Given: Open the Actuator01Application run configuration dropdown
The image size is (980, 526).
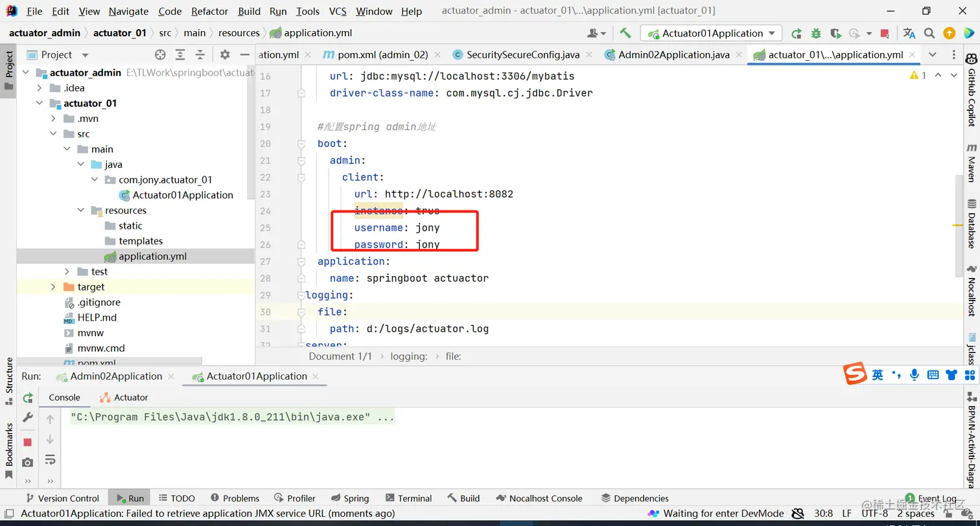Looking at the screenshot, I should point(712,33).
